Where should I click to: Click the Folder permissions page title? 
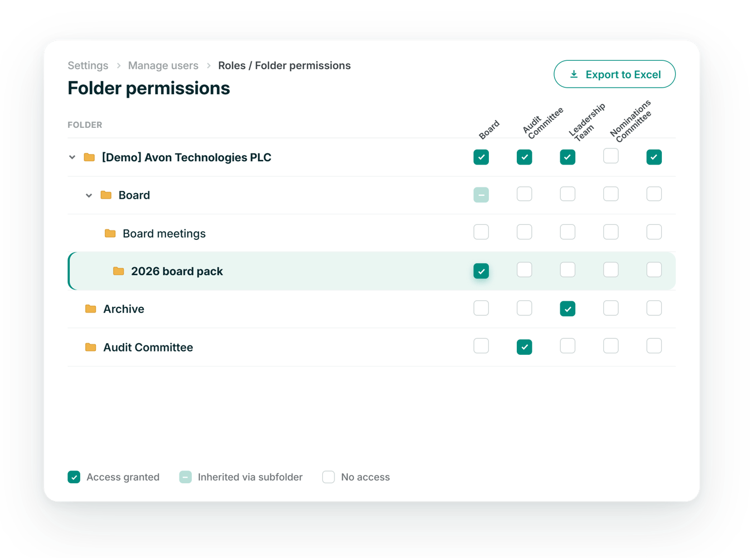coord(149,88)
